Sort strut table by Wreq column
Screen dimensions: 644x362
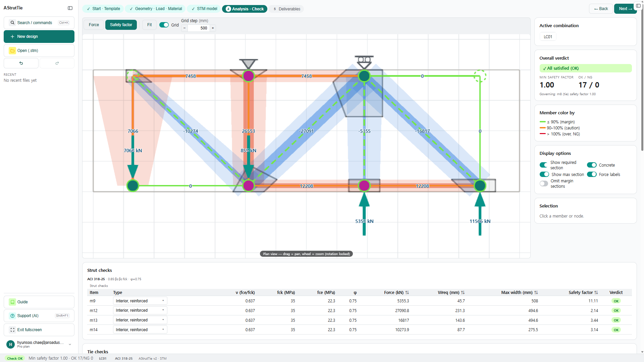coord(463,293)
